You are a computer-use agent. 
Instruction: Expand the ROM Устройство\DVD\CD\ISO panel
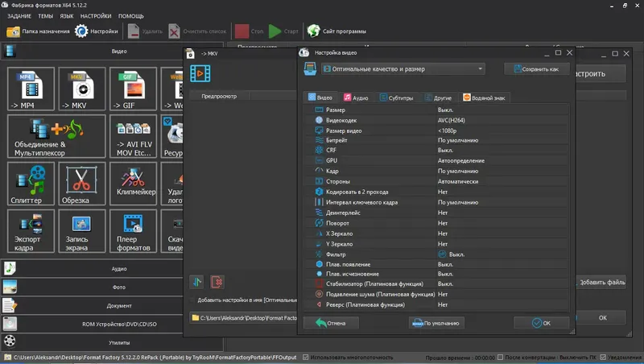click(x=93, y=324)
